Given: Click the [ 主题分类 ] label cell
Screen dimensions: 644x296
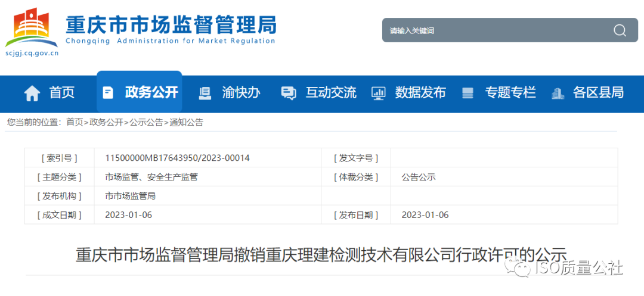Looking at the screenshot, I should (60, 177).
